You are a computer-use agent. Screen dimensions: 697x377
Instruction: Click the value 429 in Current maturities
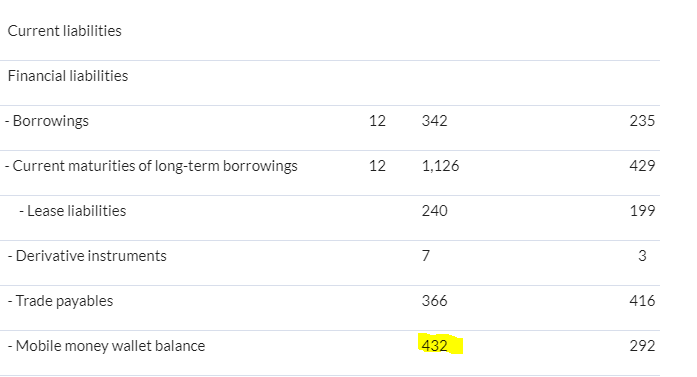point(642,166)
